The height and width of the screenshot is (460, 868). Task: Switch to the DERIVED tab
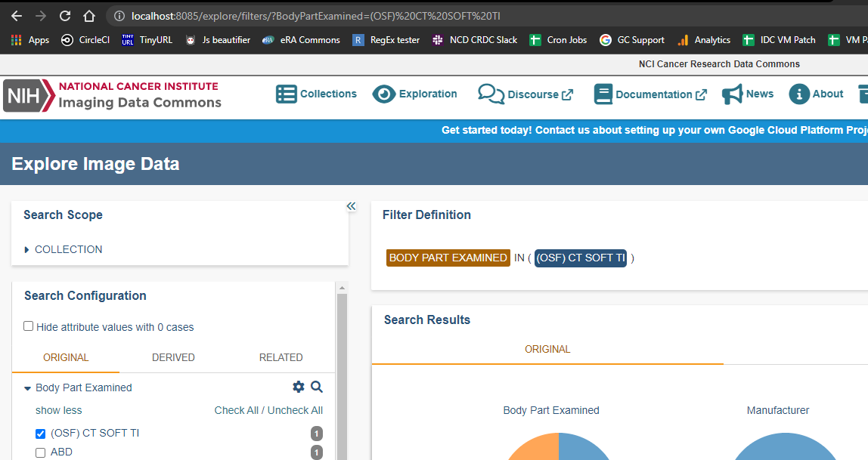(173, 357)
